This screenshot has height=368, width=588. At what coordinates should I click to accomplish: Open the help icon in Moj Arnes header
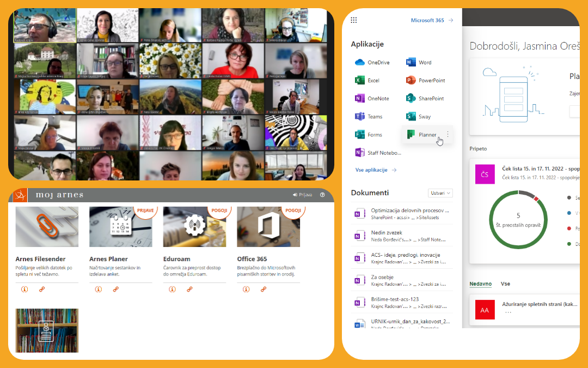pos(322,195)
